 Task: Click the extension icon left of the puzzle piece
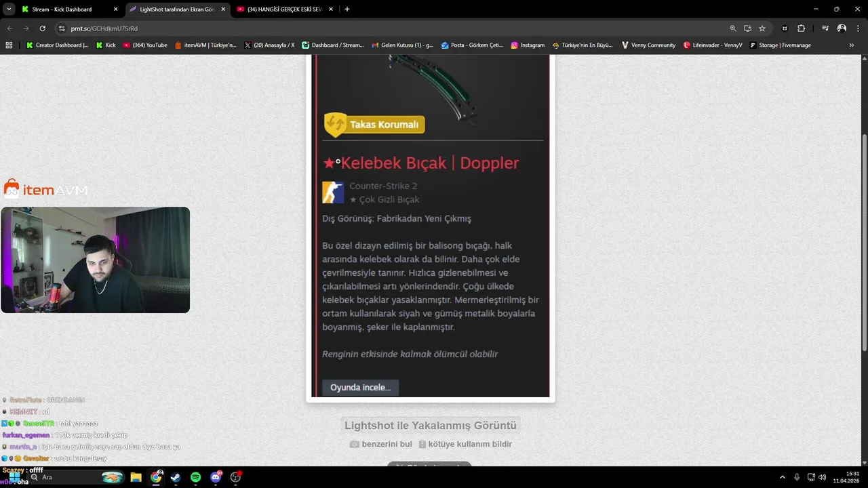point(785,28)
